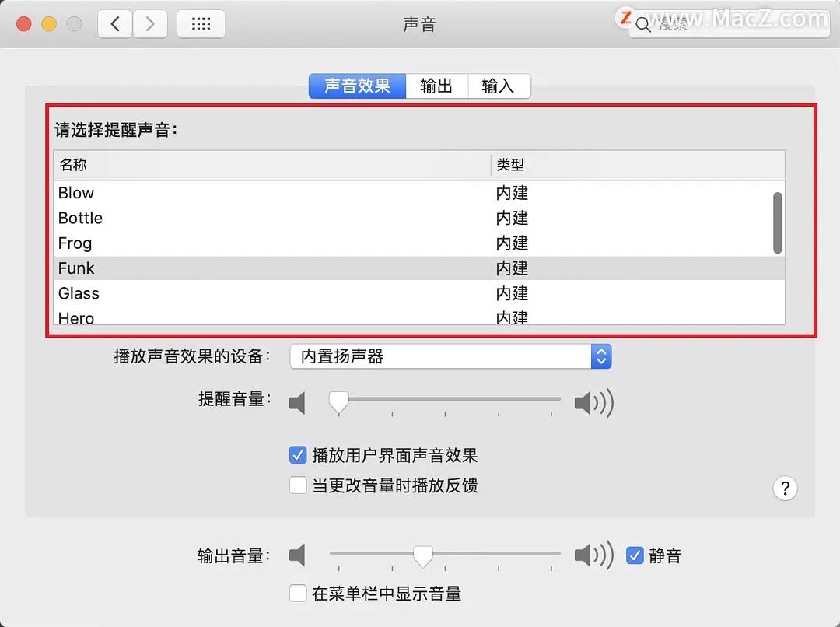Click the loud speaker icon beside 输出音量

click(593, 555)
